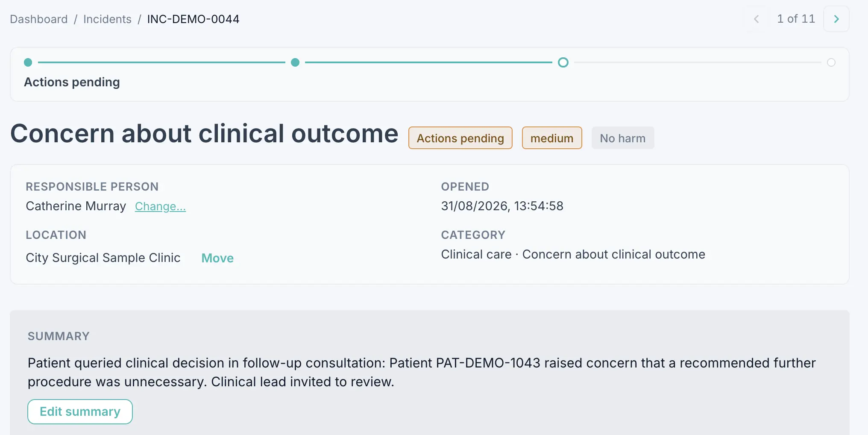Click the medium severity badge
The height and width of the screenshot is (435, 868).
tap(552, 138)
